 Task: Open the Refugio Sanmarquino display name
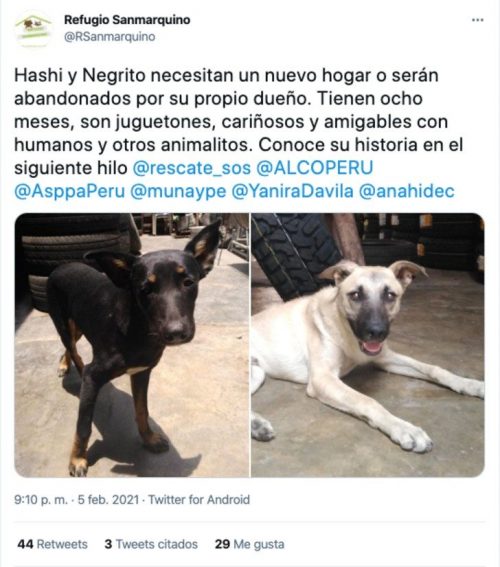coord(127,20)
